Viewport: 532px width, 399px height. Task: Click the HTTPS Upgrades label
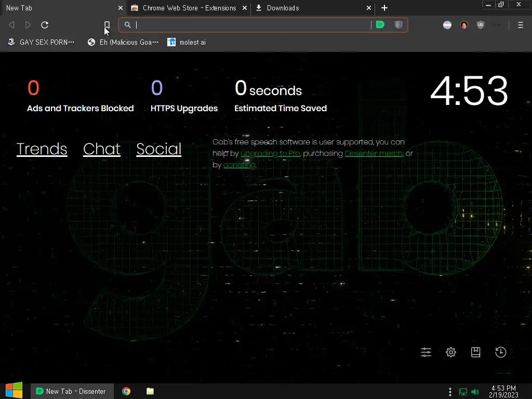[184, 108]
